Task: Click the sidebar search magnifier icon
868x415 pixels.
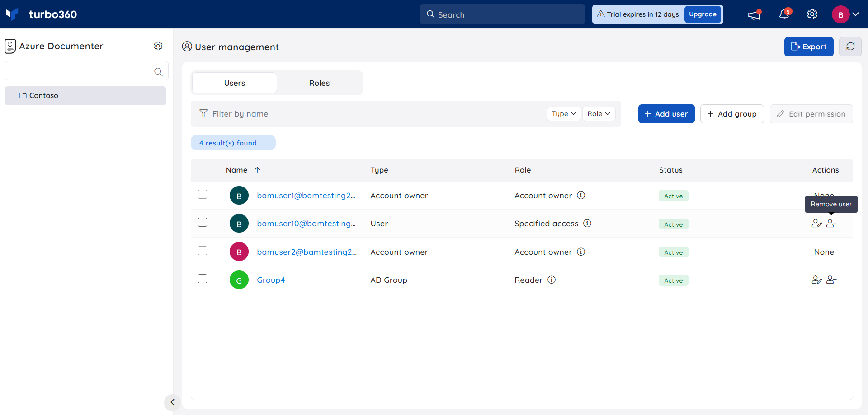Action: click(158, 71)
